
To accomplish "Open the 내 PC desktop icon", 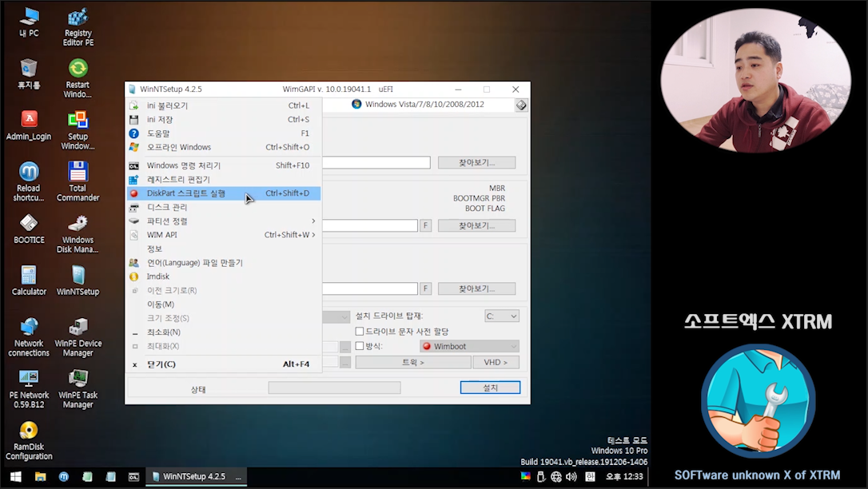I will (29, 22).
